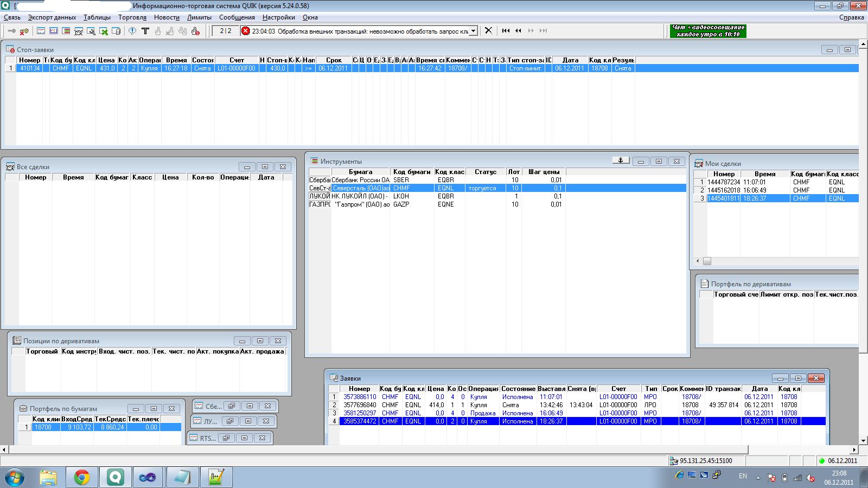Open the Таблицы menu

click(97, 17)
